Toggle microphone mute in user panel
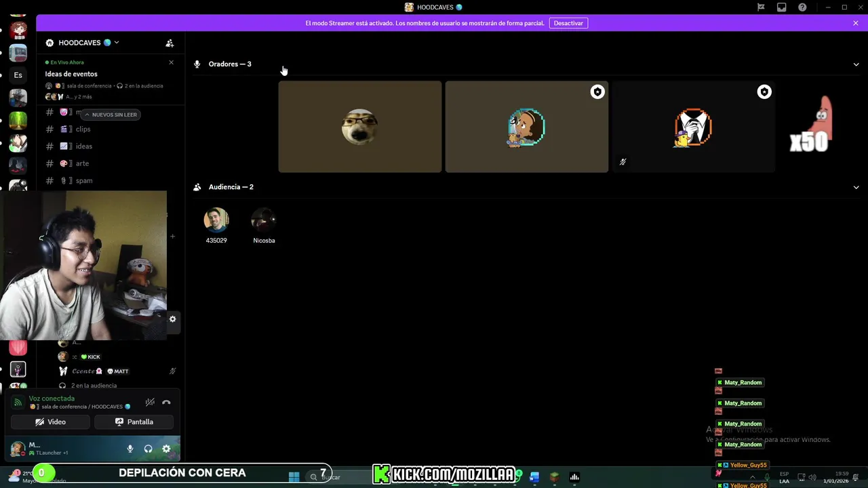Viewport: 868px width, 488px height. click(130, 449)
